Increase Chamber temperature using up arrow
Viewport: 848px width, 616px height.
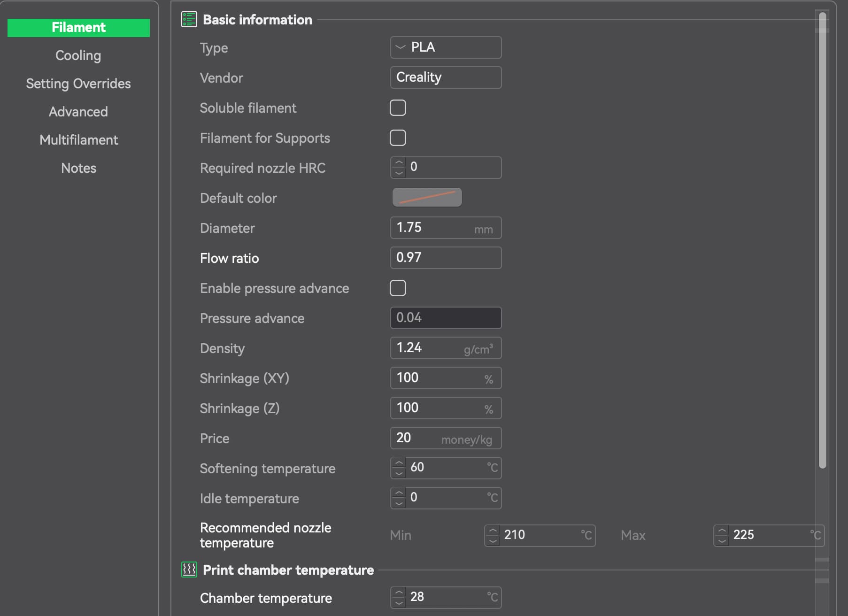pyautogui.click(x=399, y=593)
